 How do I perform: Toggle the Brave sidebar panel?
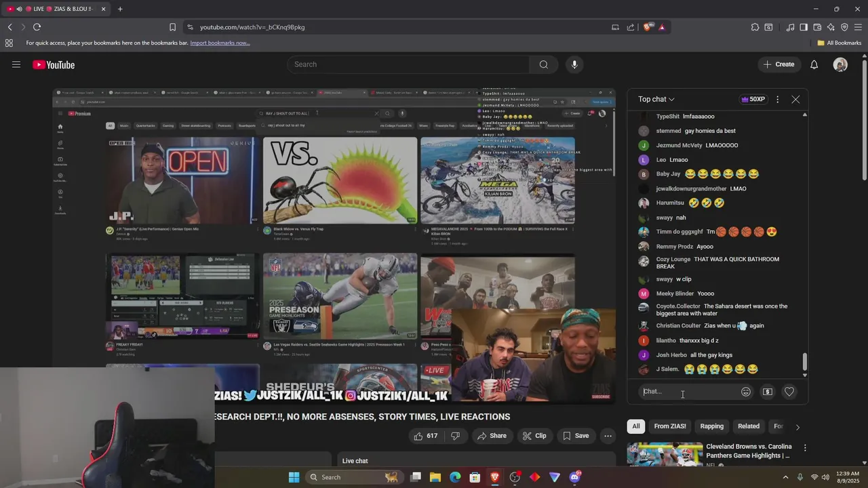[804, 27]
